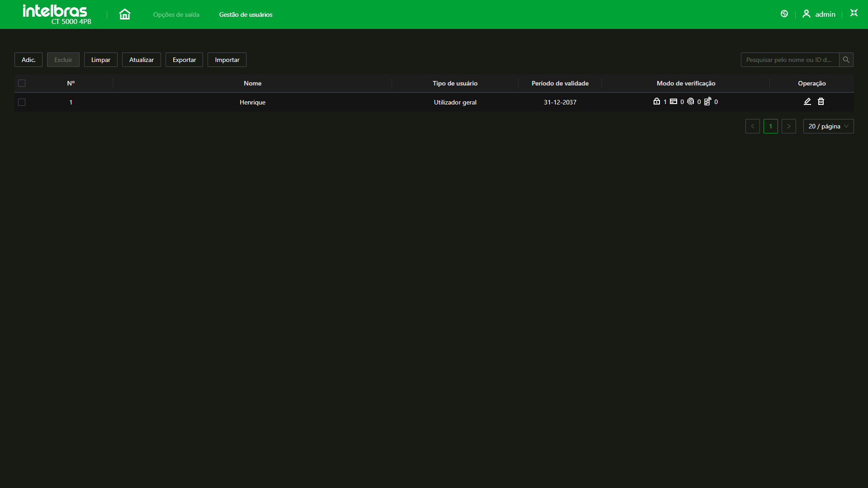Click the admin user profile icon
Image resolution: width=868 pixels, height=488 pixels.
[806, 14]
